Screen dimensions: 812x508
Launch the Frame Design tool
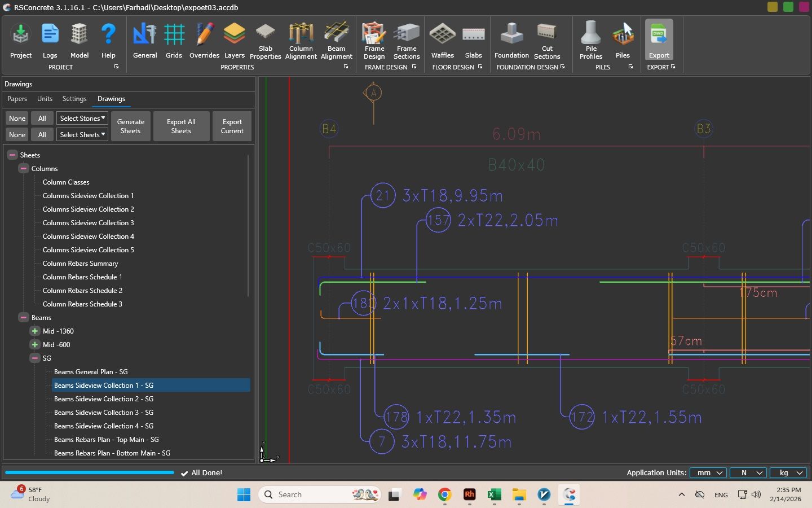pos(374,41)
